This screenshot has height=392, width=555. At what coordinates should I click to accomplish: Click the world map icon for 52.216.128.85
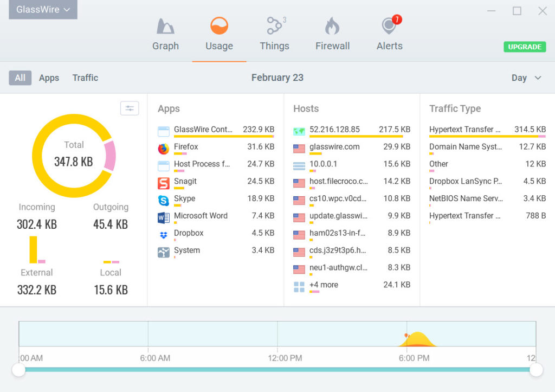pyautogui.click(x=299, y=131)
